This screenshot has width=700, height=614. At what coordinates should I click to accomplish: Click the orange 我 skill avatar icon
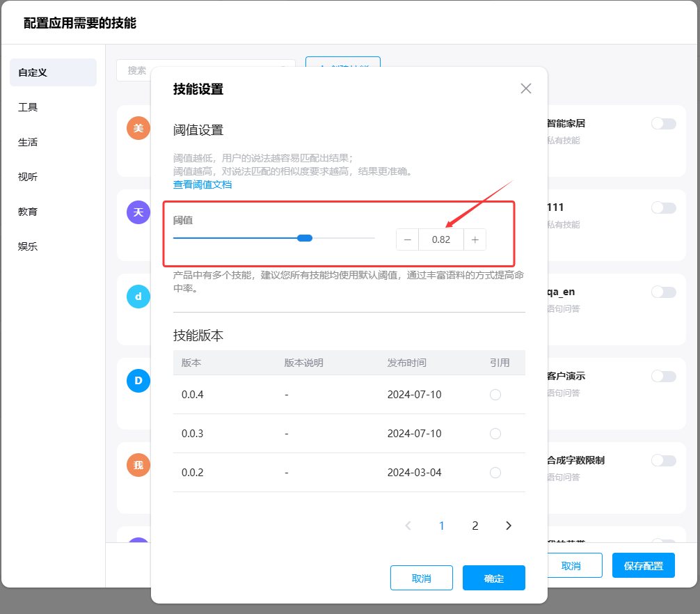(x=138, y=465)
